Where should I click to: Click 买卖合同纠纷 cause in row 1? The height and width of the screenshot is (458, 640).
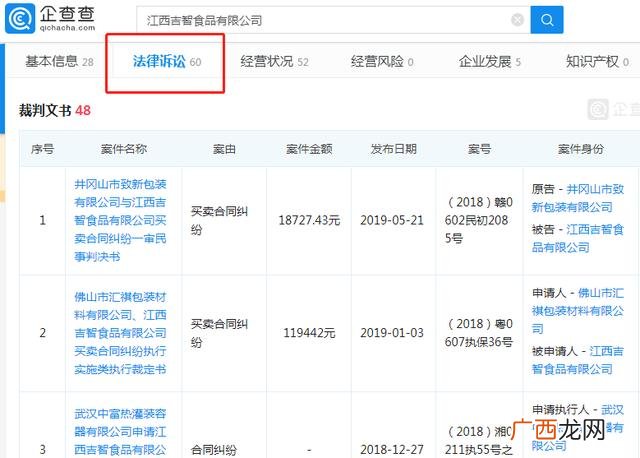(219, 220)
